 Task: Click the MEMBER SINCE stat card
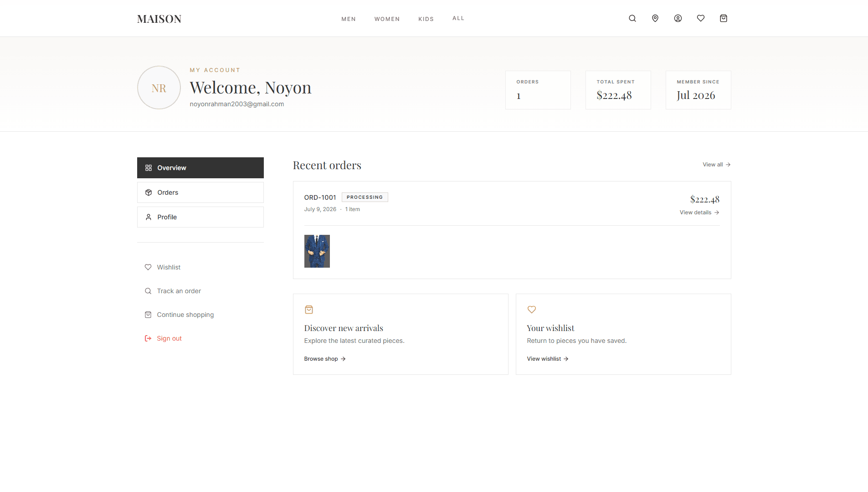click(699, 90)
